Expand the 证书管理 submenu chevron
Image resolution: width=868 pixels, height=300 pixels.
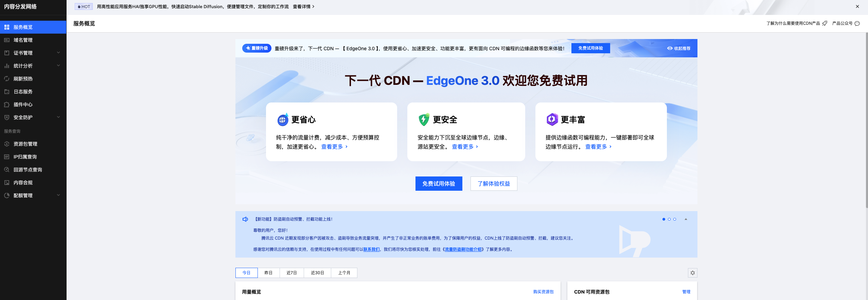pos(58,53)
